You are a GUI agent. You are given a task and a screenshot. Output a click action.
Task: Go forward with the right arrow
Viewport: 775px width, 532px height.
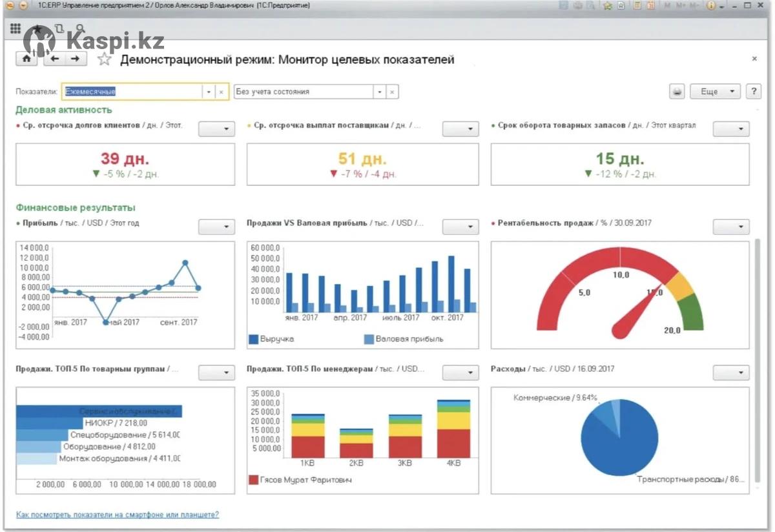76,59
